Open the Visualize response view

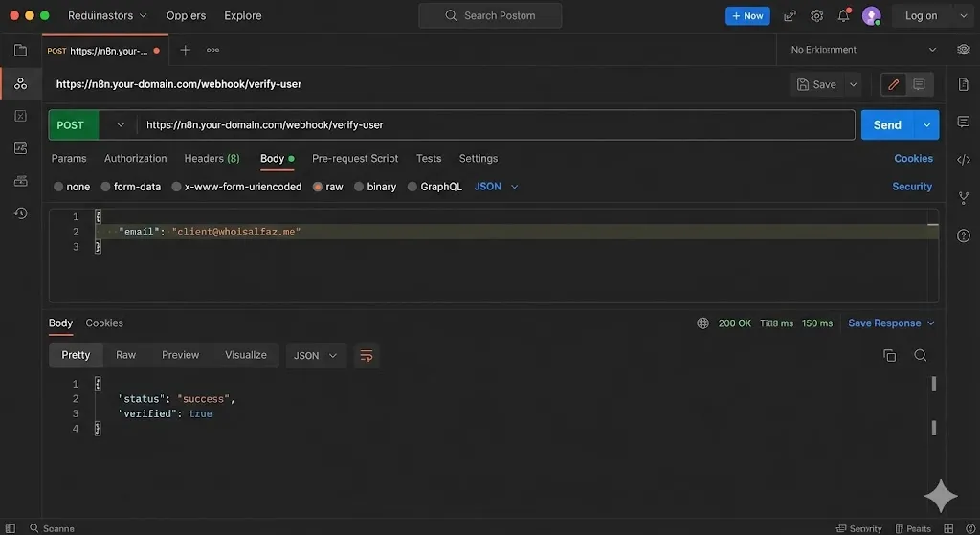pos(246,355)
